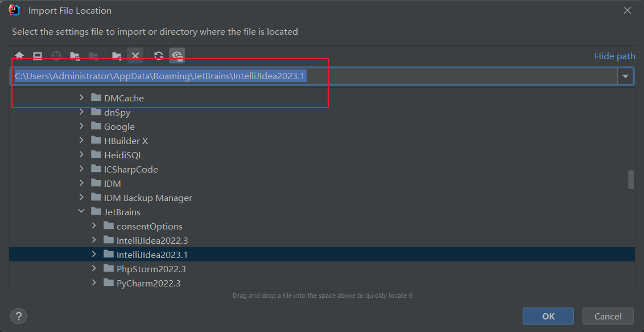Select the consentOptions tree label
The width and height of the screenshot is (644, 332).
[x=150, y=227]
